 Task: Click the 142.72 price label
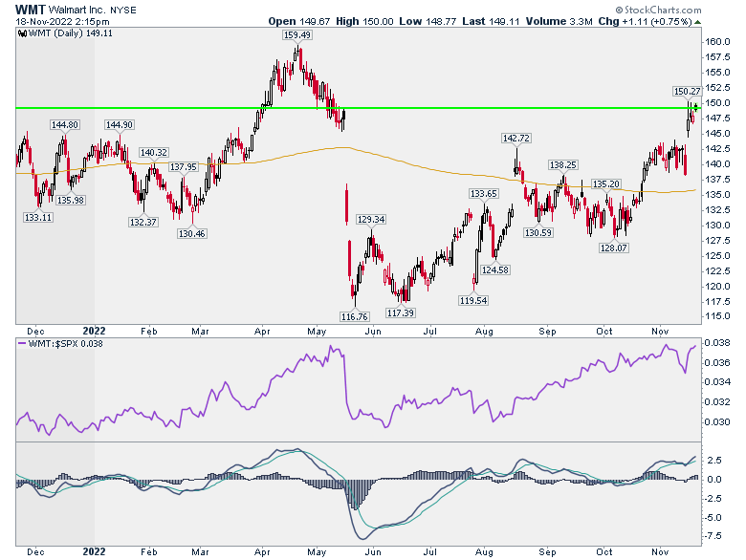(516, 138)
